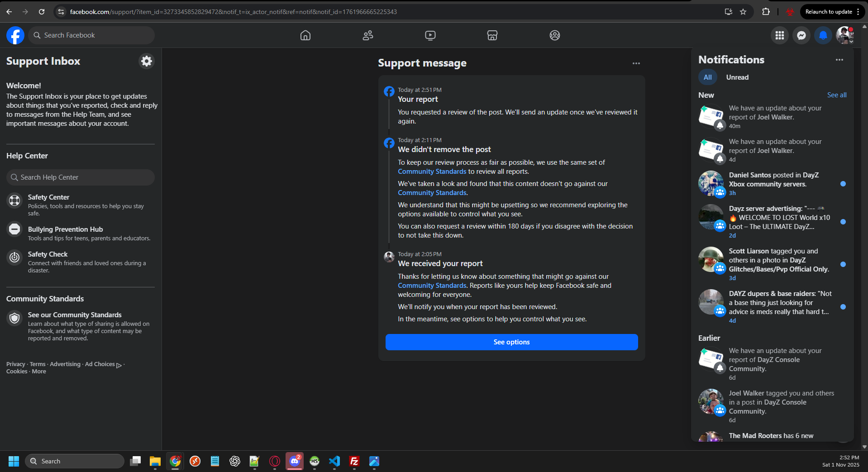This screenshot has height=472, width=868.
Task: Click the Ad Choices footer link
Action: [103, 364]
